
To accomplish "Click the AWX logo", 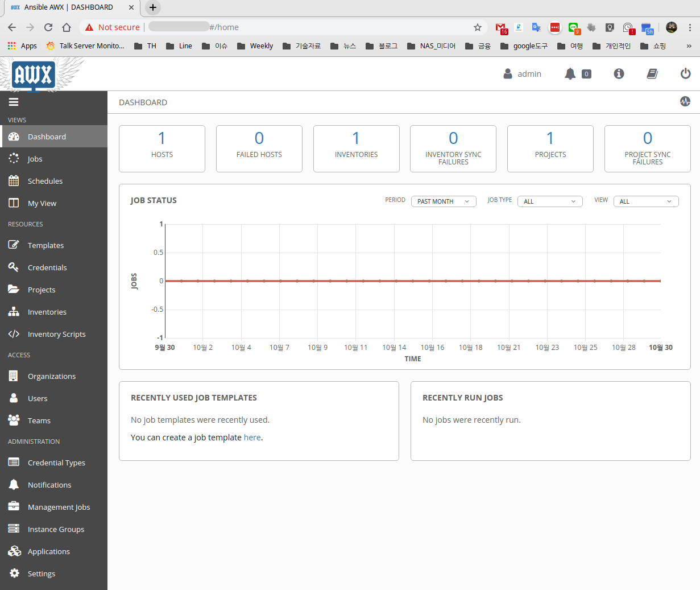I will [34, 75].
